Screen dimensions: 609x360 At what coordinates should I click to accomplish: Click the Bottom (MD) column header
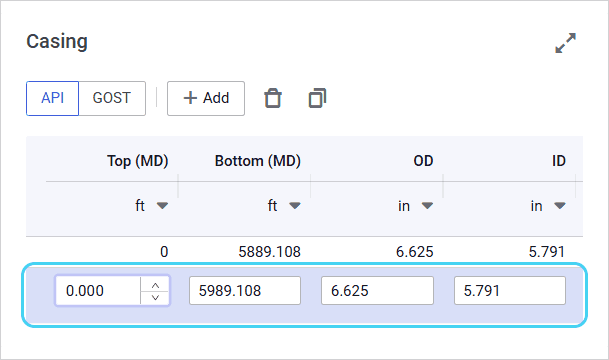(258, 161)
